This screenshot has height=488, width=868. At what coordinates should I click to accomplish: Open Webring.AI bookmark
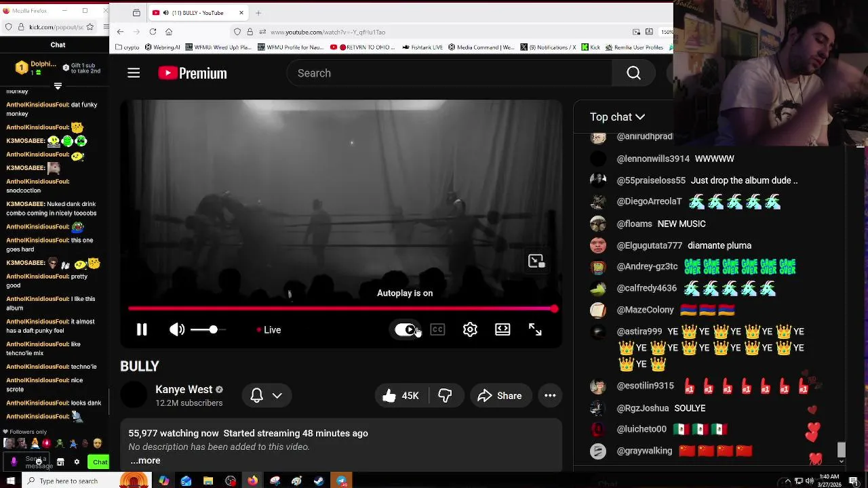(163, 47)
